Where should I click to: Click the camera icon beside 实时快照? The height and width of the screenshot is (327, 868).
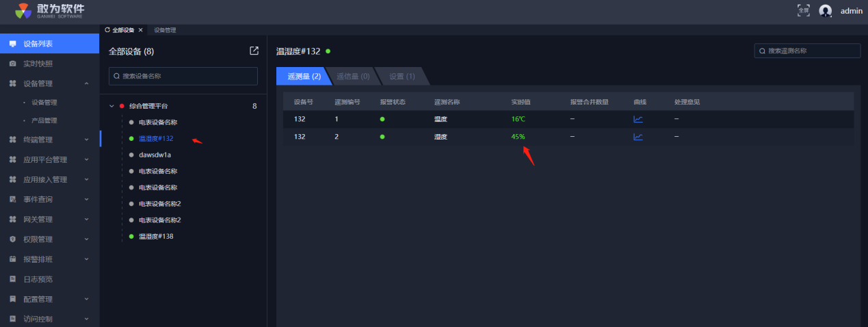tap(12, 64)
